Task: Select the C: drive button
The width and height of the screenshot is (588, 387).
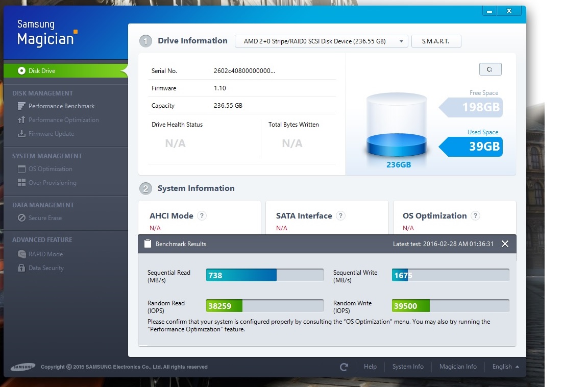Action: click(x=490, y=69)
